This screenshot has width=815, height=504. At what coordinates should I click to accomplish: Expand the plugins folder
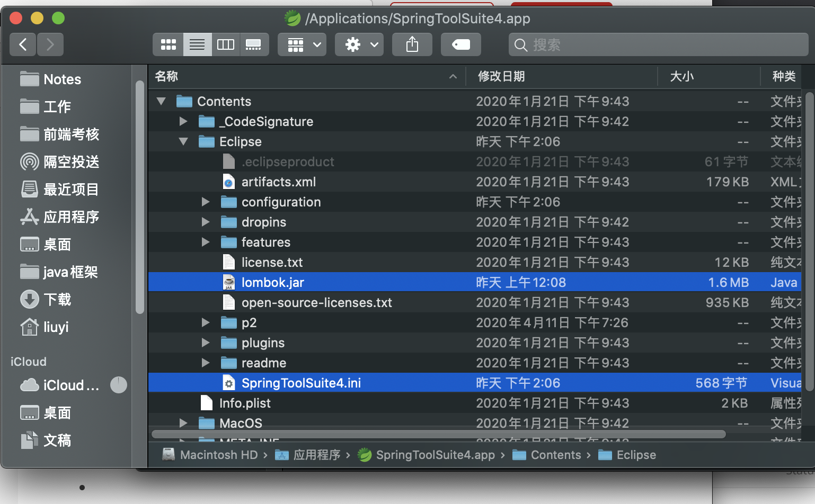click(x=206, y=343)
